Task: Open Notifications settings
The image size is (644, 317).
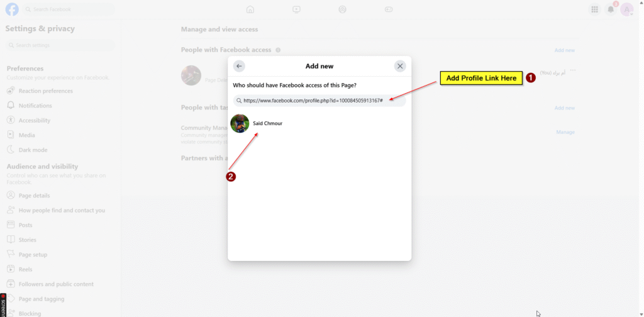Action: 35,106
